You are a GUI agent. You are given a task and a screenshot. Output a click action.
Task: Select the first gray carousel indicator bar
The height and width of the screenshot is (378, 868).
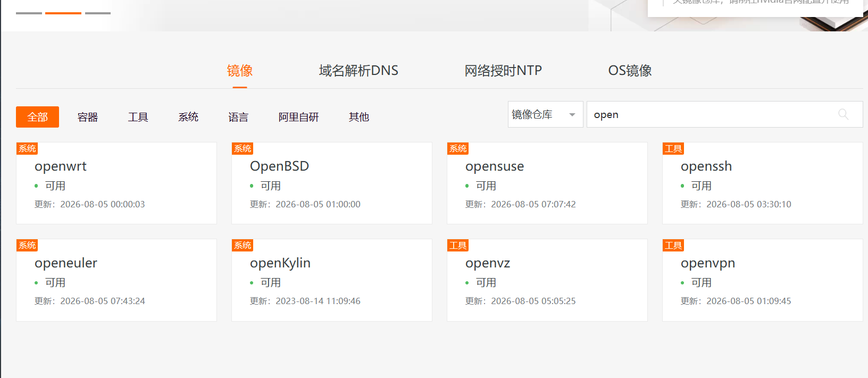(29, 13)
